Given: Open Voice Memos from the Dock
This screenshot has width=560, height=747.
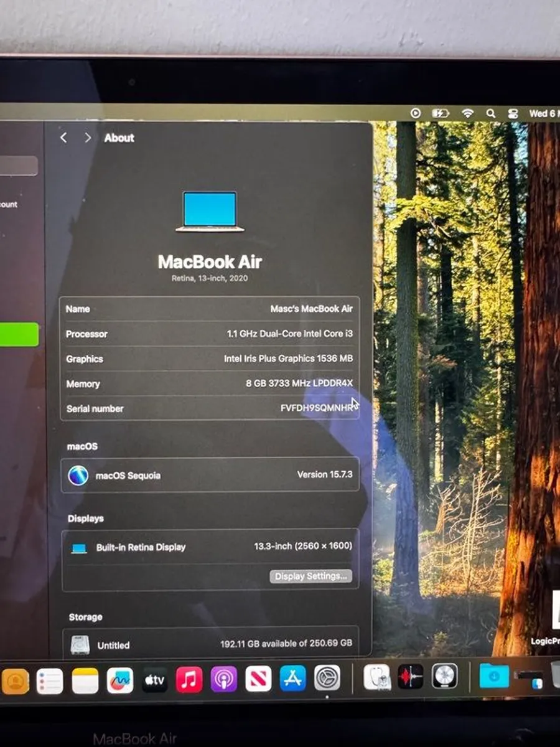Looking at the screenshot, I should coord(411,676).
